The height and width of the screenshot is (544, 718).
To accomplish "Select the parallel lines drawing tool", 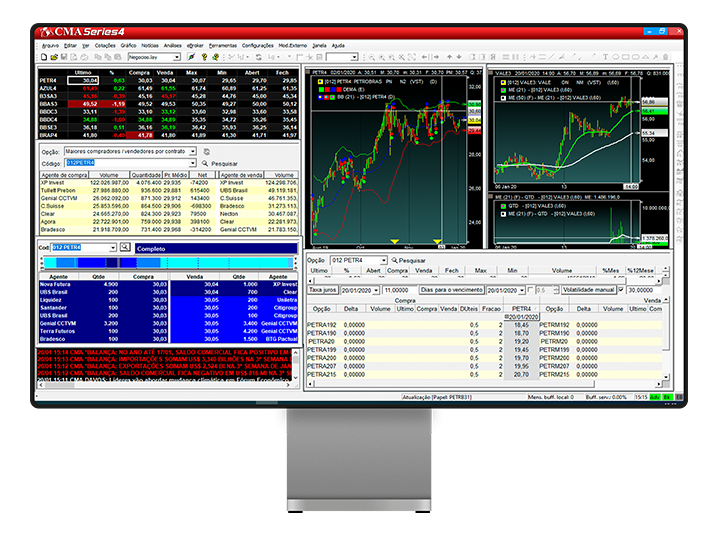I will click(x=542, y=57).
